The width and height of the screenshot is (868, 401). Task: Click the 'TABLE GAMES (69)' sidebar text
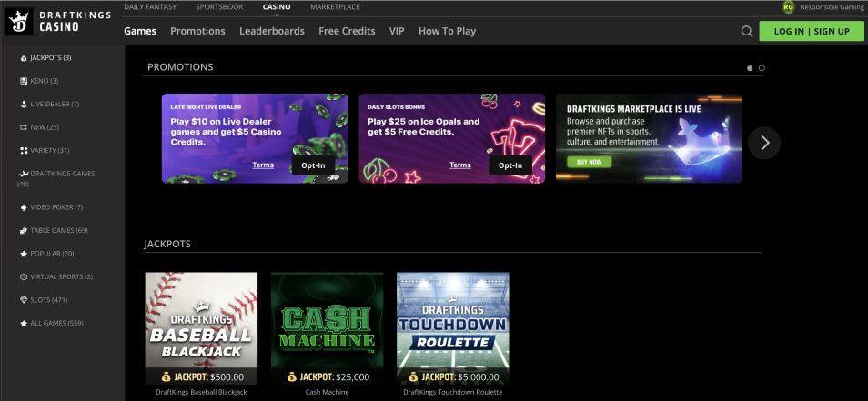click(59, 230)
